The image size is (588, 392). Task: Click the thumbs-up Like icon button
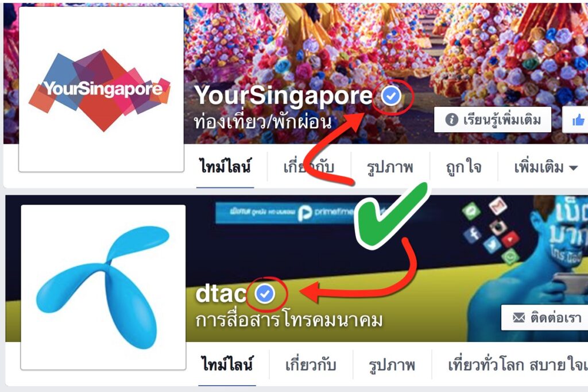coord(578,120)
